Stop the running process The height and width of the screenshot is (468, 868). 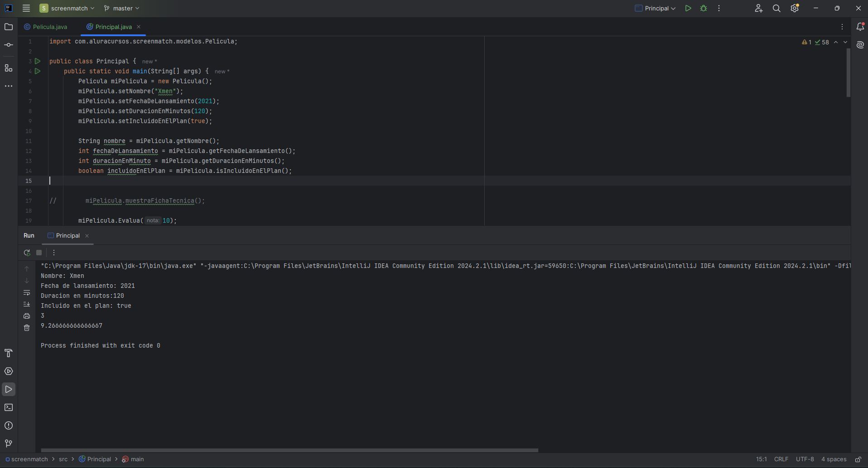39,253
